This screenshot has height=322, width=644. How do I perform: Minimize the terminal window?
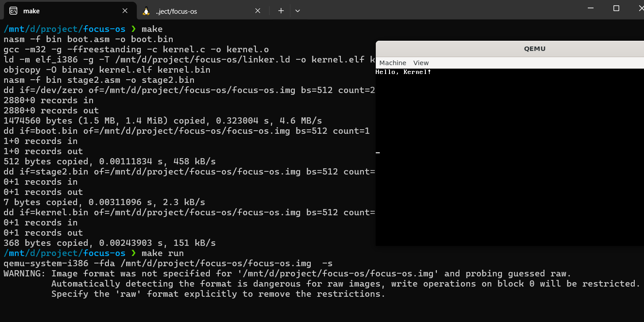[x=590, y=8]
